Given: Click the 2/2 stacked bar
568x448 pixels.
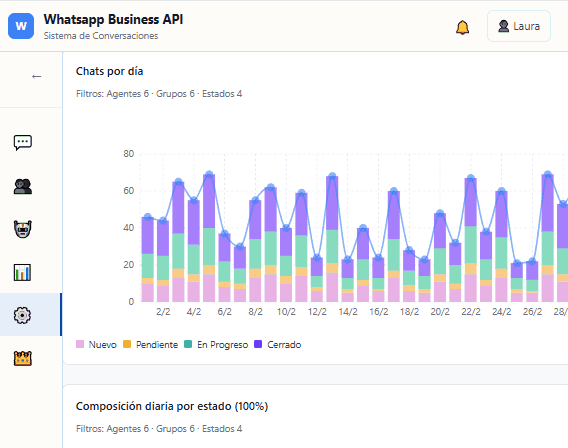Looking at the screenshot, I should (x=163, y=261).
